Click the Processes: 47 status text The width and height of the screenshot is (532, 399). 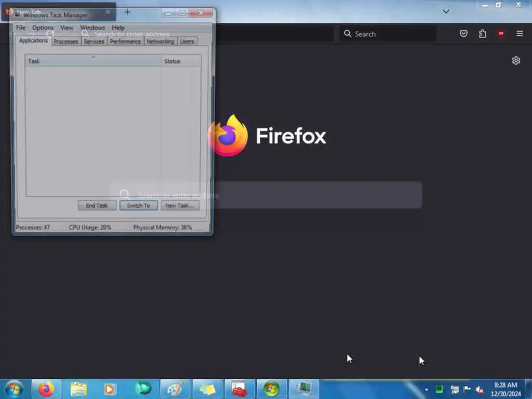tap(33, 228)
